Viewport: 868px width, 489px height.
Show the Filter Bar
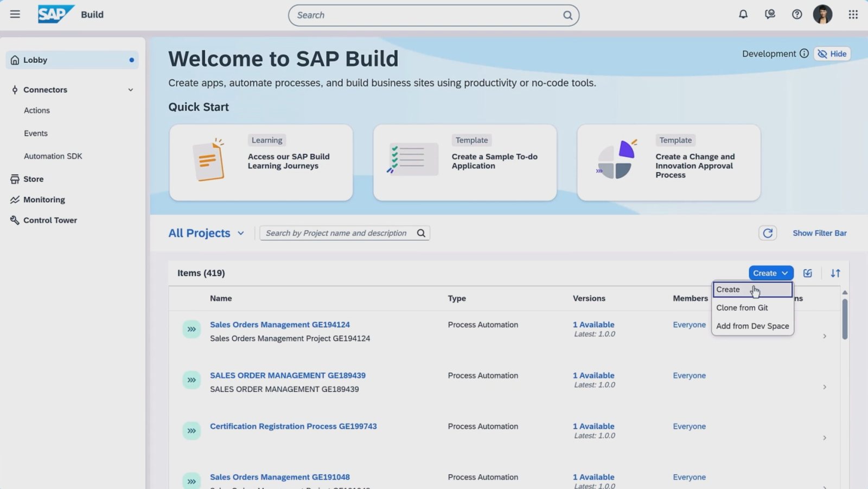(819, 233)
